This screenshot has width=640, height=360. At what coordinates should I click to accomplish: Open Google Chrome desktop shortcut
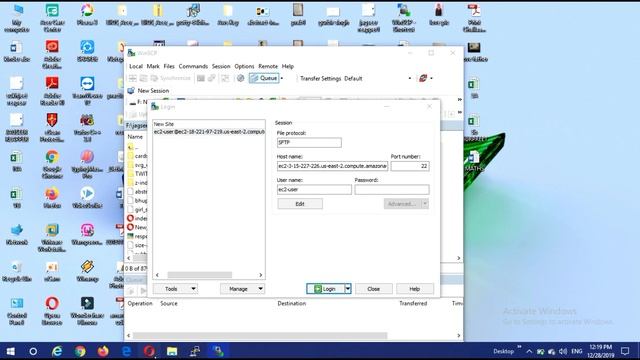[52, 164]
